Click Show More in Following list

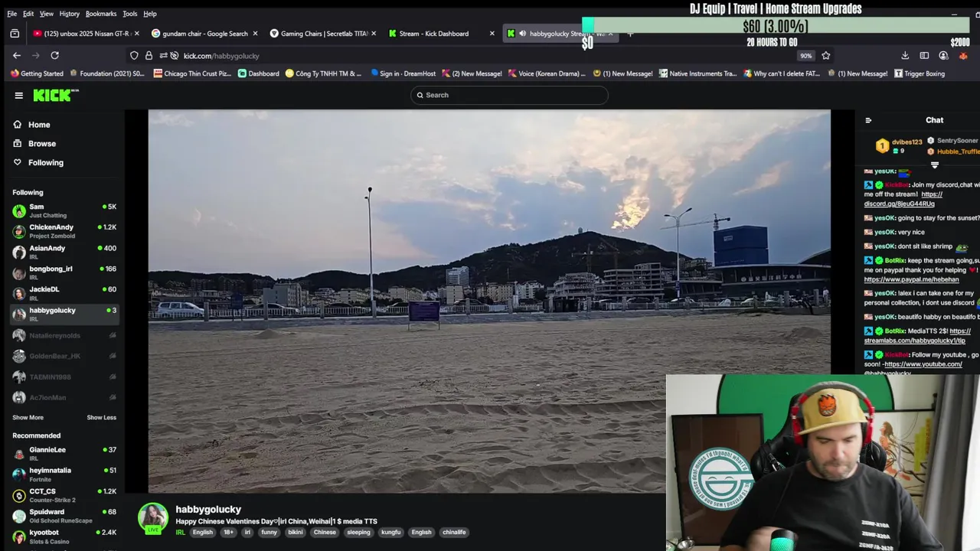point(28,418)
